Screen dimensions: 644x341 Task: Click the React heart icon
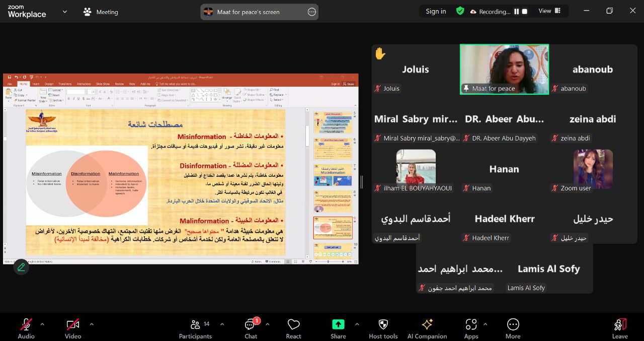[x=293, y=325]
